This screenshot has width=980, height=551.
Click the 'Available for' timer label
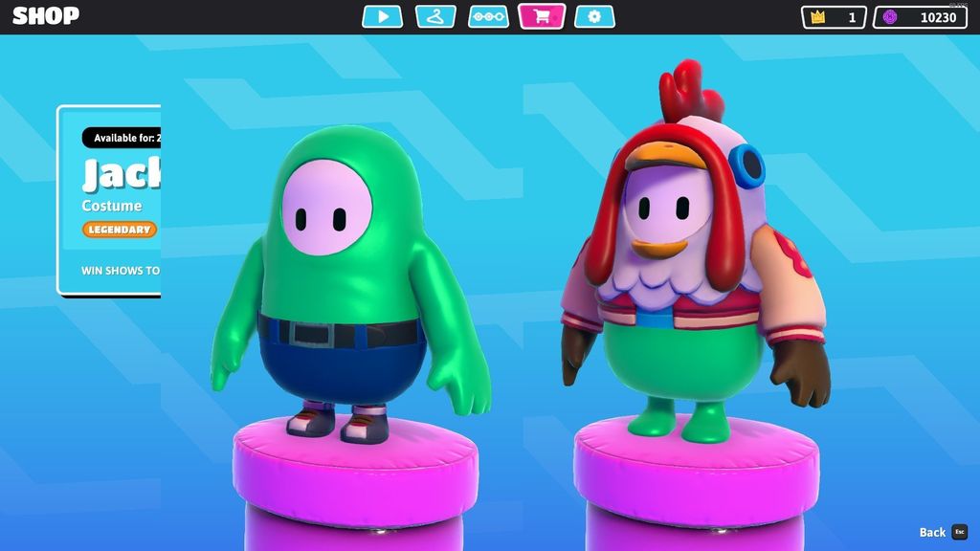[122, 138]
